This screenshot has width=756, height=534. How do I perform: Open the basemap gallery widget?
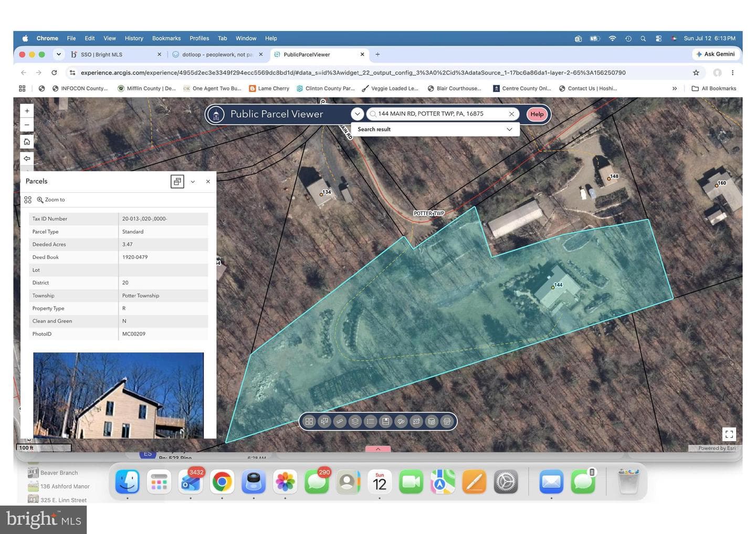click(309, 421)
